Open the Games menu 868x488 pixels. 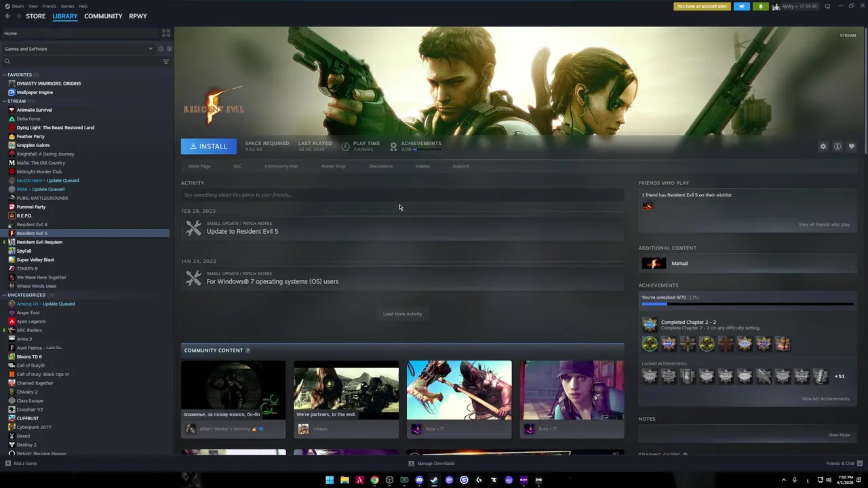(67, 6)
